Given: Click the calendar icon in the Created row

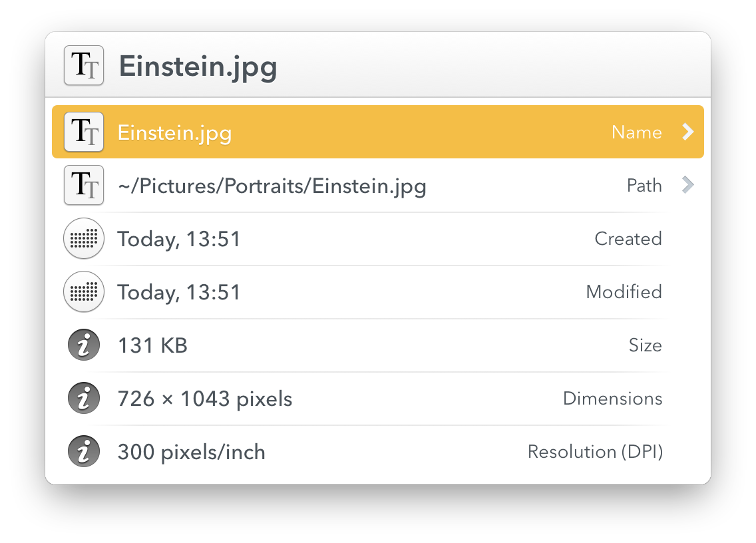Looking at the screenshot, I should point(84,238).
